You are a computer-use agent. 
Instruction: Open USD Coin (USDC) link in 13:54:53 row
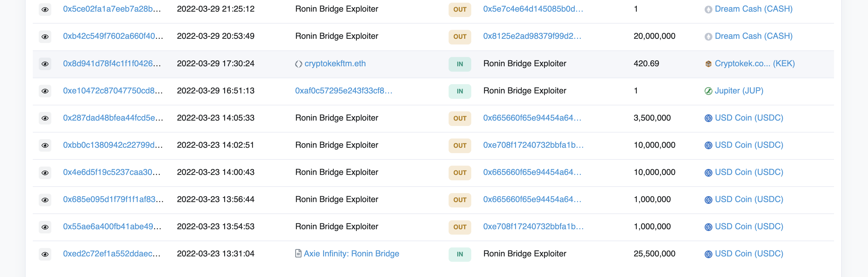click(x=749, y=226)
